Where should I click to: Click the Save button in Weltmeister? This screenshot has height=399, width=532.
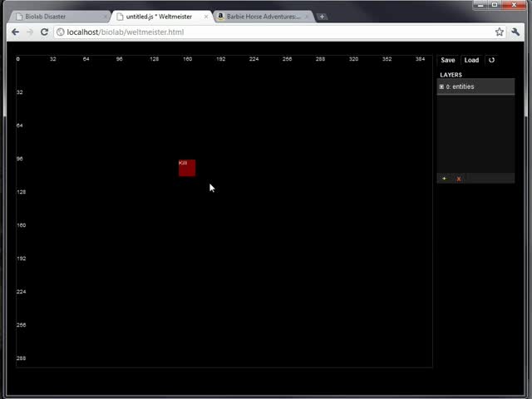(447, 60)
